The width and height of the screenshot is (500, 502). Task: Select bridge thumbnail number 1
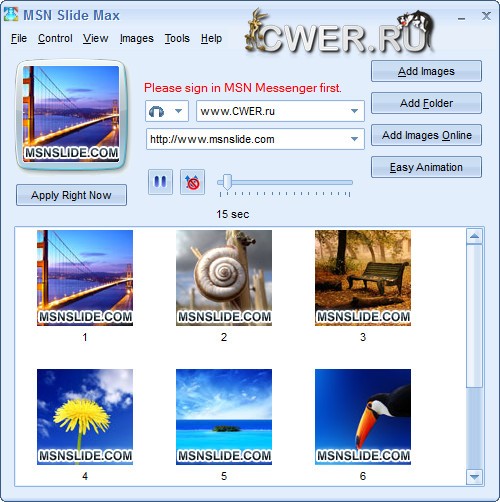(x=85, y=278)
